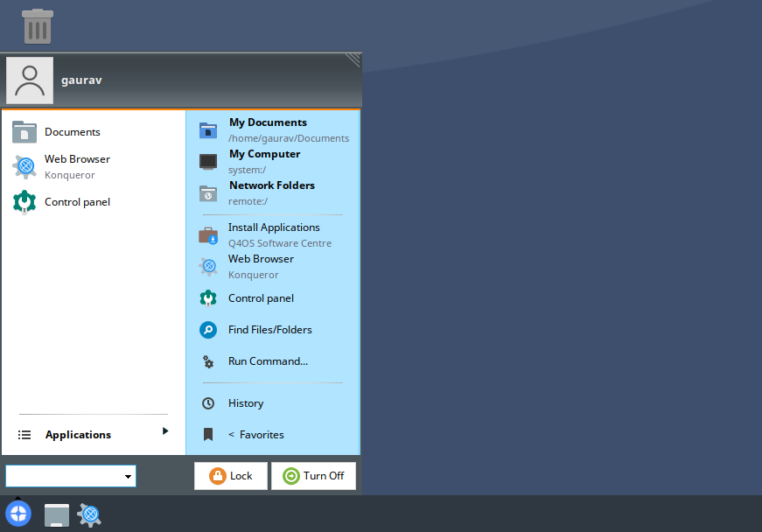Click the Lock button

[231, 476]
